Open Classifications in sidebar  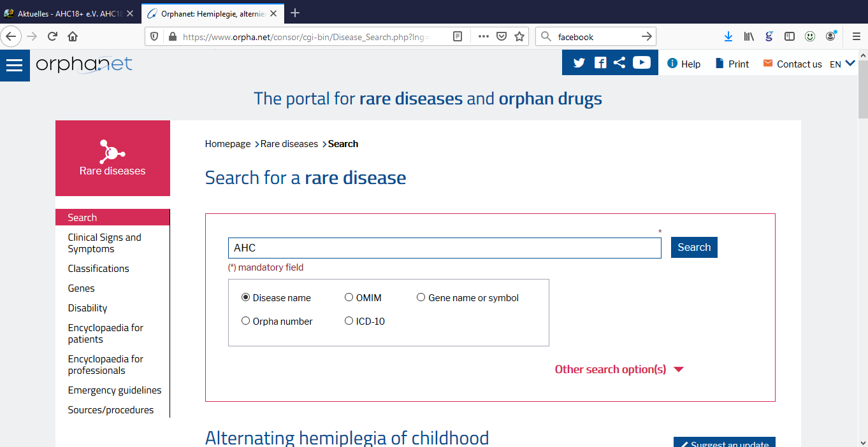point(99,269)
